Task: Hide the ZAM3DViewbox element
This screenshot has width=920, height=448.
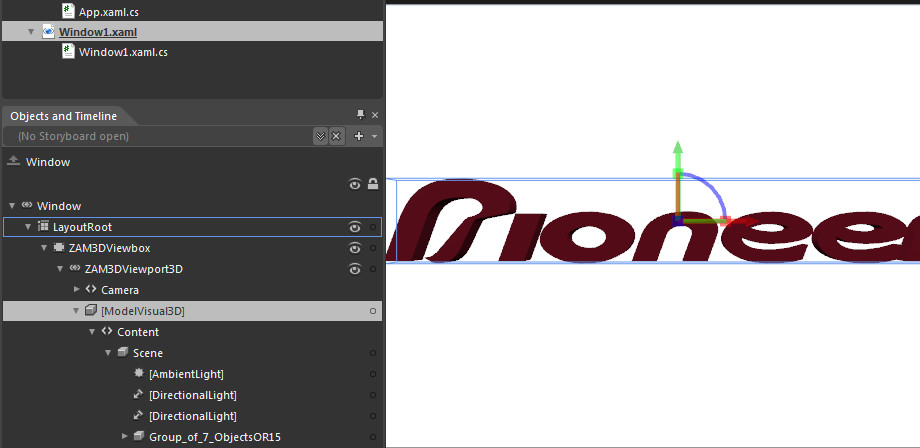Action: (354, 248)
